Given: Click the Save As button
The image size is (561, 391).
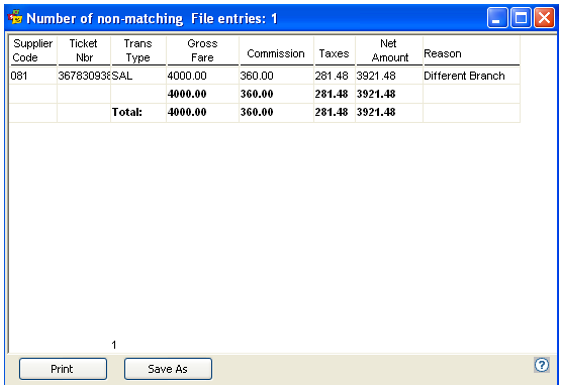Looking at the screenshot, I should point(168,369).
